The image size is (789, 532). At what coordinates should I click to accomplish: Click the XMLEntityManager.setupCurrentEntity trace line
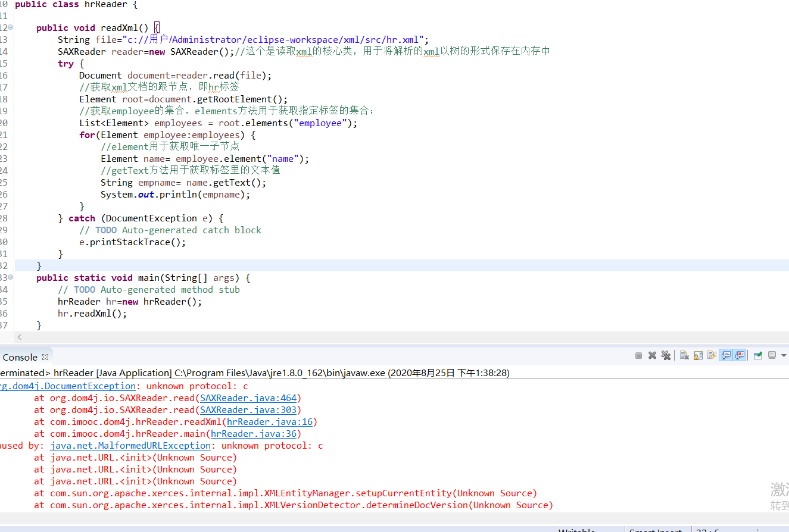pos(286,493)
